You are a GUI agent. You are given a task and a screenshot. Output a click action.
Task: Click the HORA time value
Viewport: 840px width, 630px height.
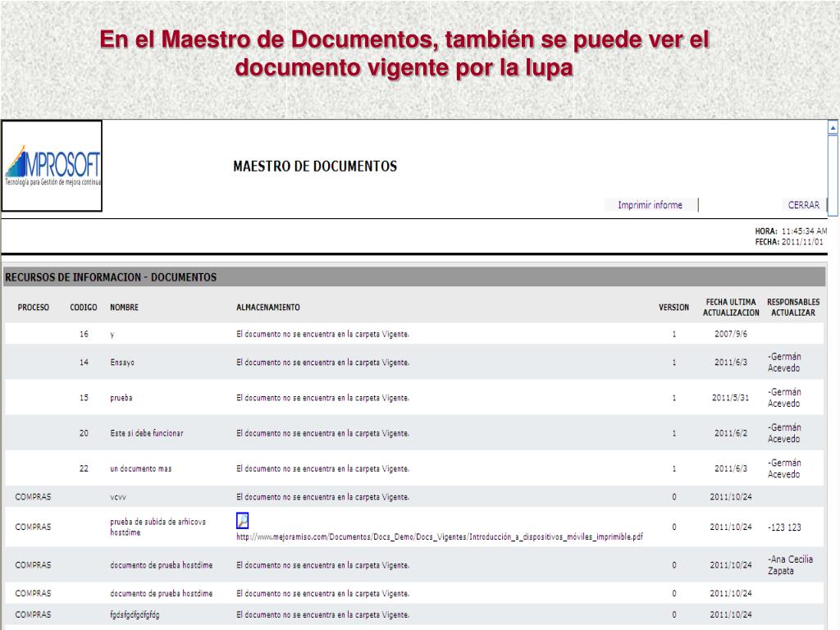click(x=804, y=231)
